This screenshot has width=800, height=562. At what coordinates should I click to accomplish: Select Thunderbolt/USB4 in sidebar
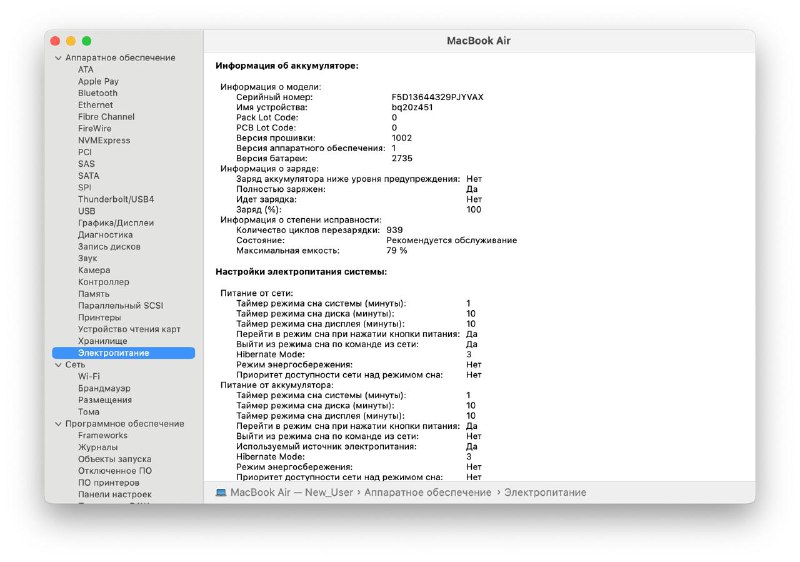tap(116, 199)
